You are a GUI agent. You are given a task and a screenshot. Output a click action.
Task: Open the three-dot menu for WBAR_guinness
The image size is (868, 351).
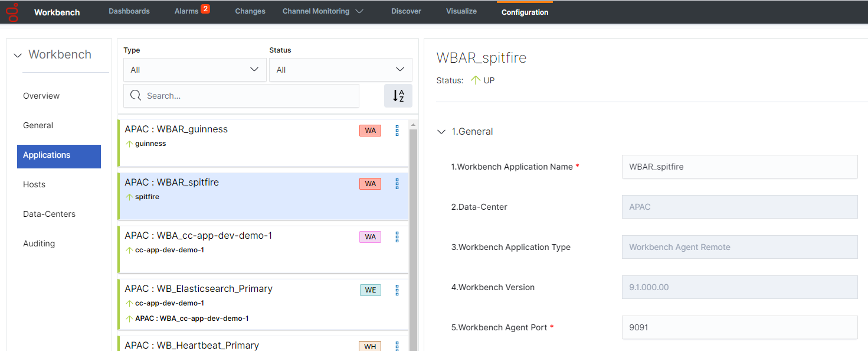click(x=397, y=131)
